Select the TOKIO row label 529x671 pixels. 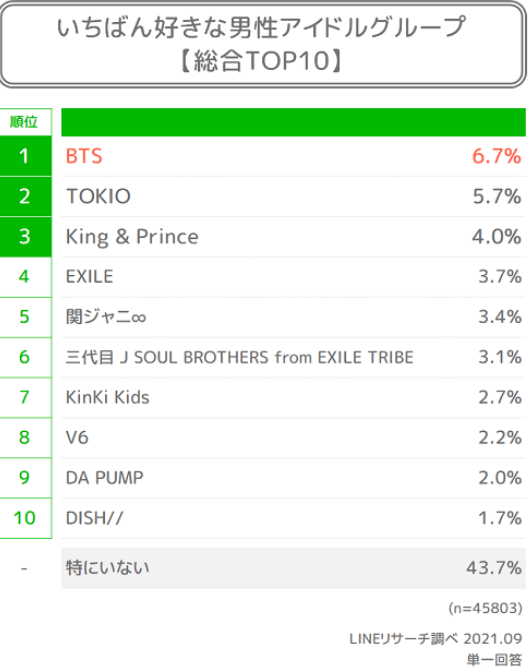tap(98, 196)
